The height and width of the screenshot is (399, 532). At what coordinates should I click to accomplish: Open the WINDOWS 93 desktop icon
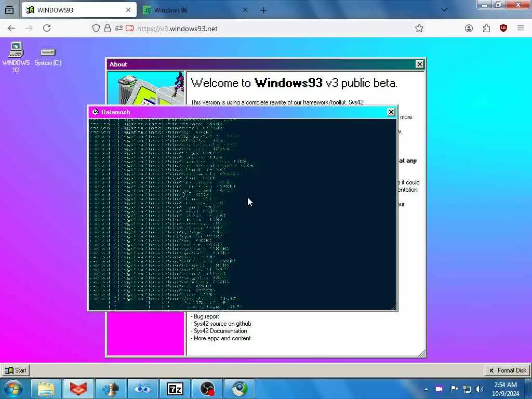(16, 57)
